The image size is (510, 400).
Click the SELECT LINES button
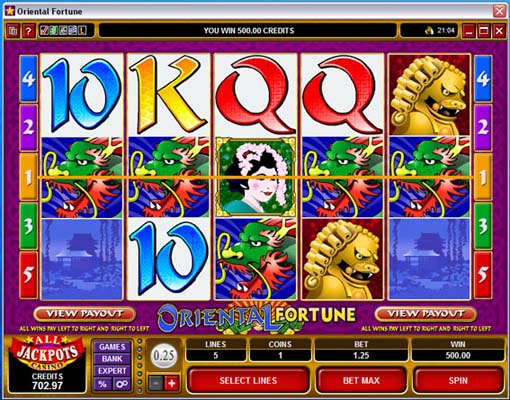pos(248,380)
